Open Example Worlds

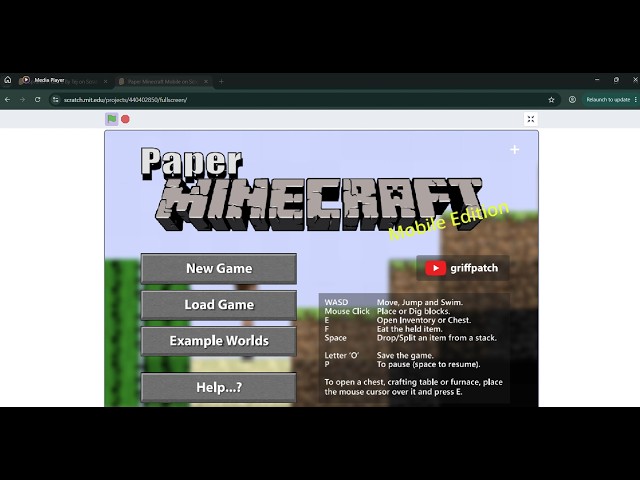click(219, 341)
